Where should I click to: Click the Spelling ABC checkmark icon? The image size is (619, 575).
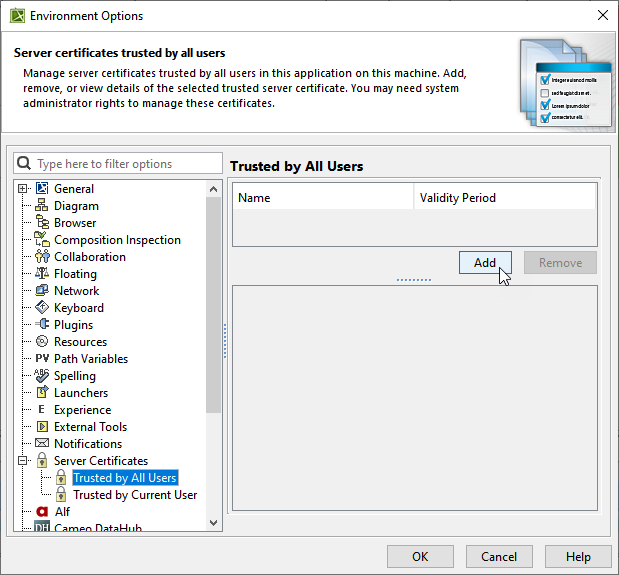point(42,375)
